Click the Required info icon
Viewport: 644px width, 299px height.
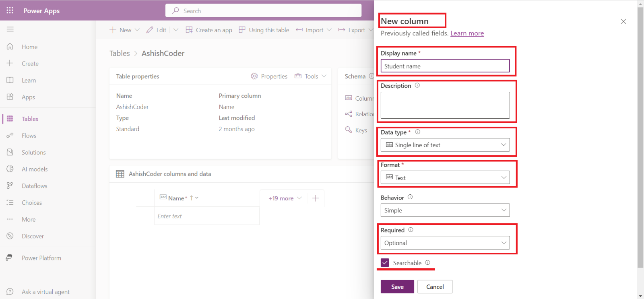tap(411, 230)
